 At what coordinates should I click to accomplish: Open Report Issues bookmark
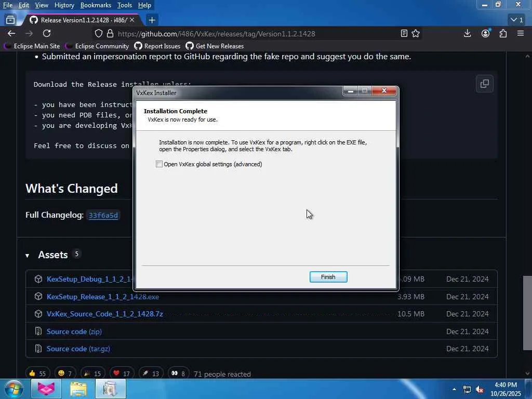click(x=157, y=46)
